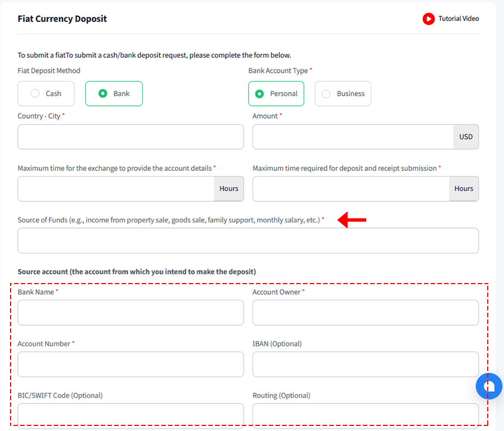Click the Source account section heading
Image resolution: width=504 pixels, height=431 pixels.
(137, 272)
